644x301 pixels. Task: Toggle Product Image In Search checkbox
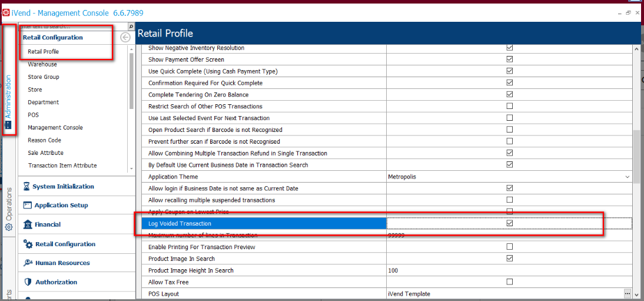[x=510, y=259]
